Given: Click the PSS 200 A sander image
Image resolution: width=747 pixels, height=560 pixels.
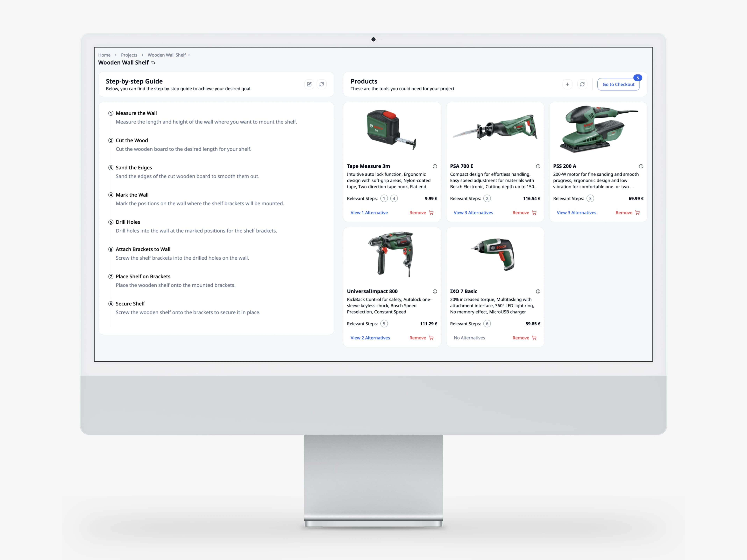Looking at the screenshot, I should 598,129.
